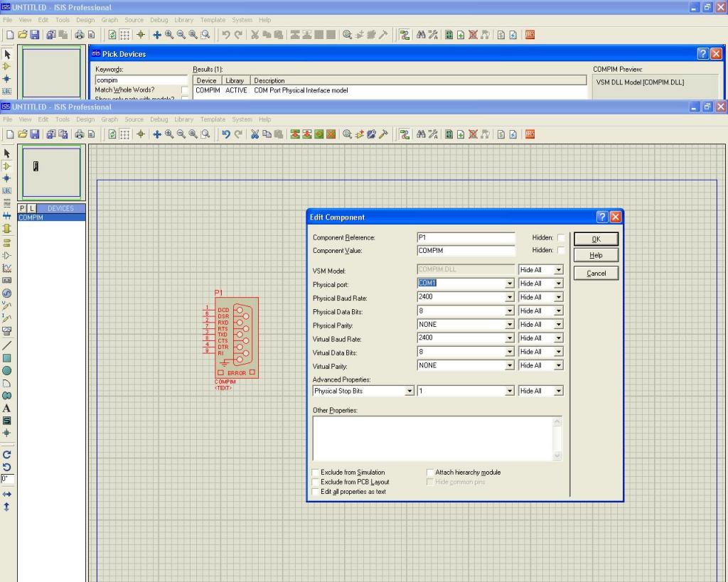Click the Undo arrow in the toolbar
The width and height of the screenshot is (728, 582).
pos(225,134)
